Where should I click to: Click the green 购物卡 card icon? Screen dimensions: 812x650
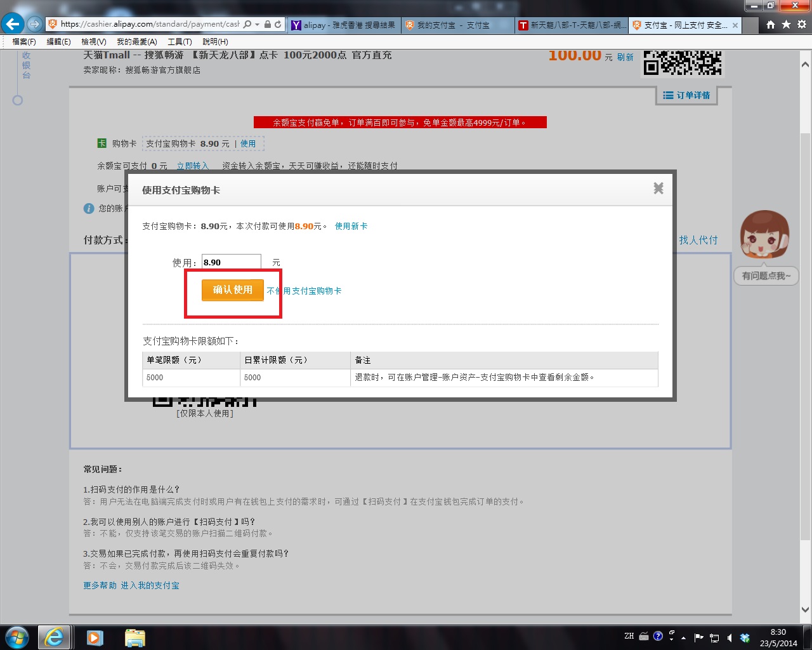pos(101,143)
